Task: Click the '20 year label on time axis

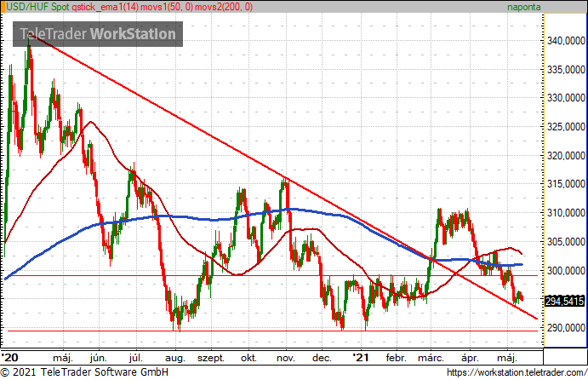Action: (9, 357)
